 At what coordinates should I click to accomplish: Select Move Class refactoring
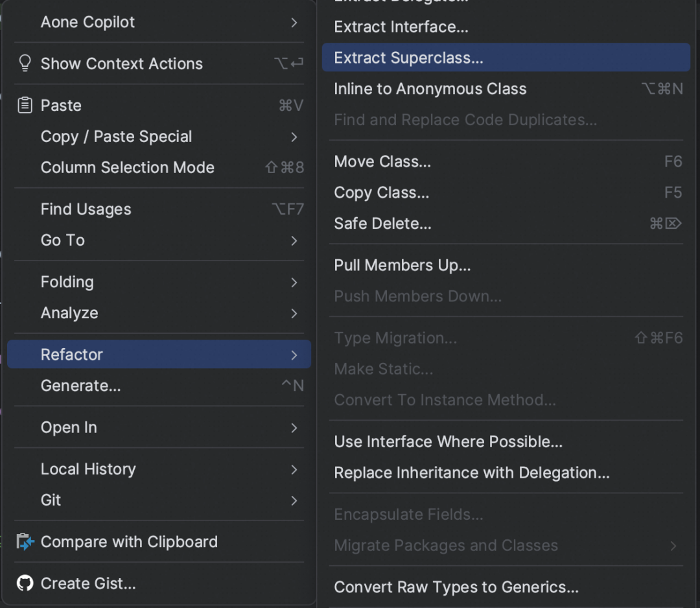tap(506, 161)
